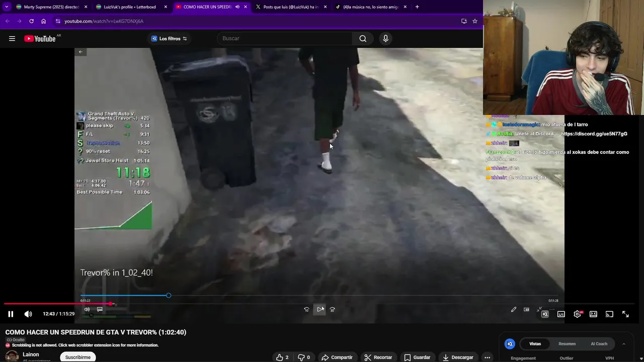The width and height of the screenshot is (644, 362).
Task: Cast the video with the cast icon
Action: 609,314
